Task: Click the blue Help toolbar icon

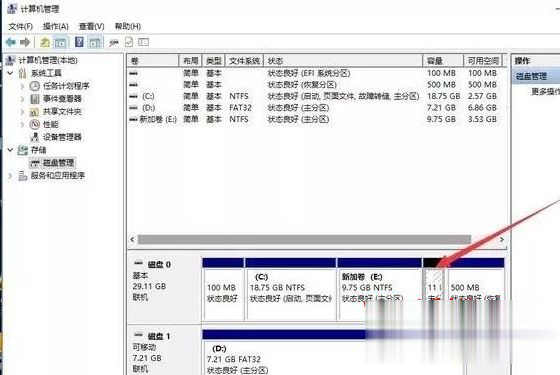Action: click(x=79, y=42)
